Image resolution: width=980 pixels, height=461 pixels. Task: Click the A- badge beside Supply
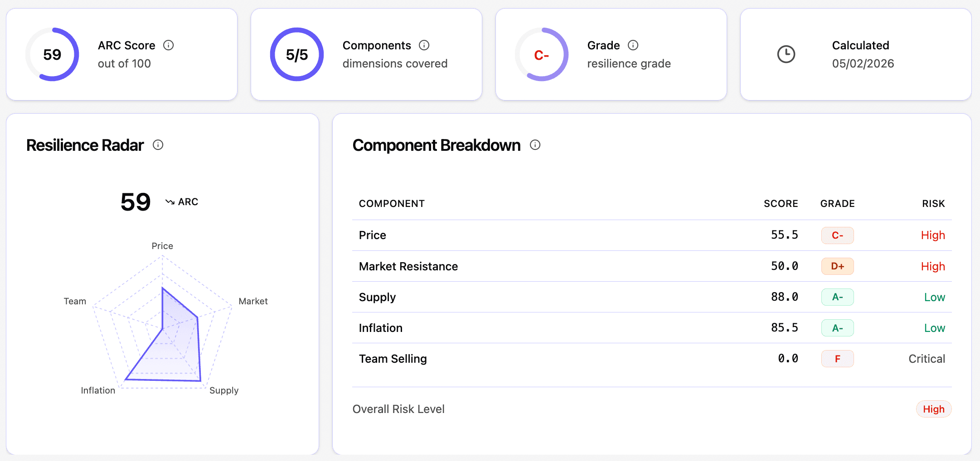[837, 297]
